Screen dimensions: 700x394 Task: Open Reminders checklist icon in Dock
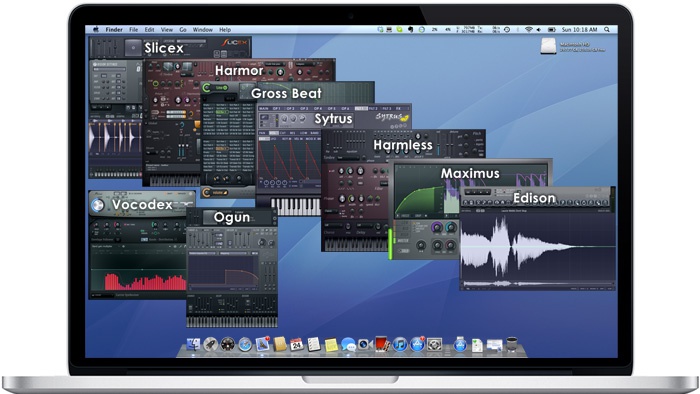click(314, 344)
